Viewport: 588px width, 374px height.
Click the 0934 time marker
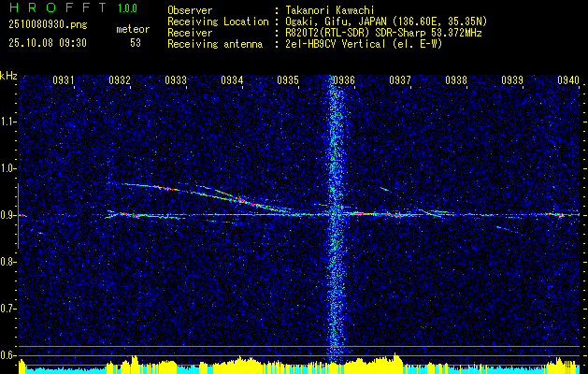coord(232,79)
